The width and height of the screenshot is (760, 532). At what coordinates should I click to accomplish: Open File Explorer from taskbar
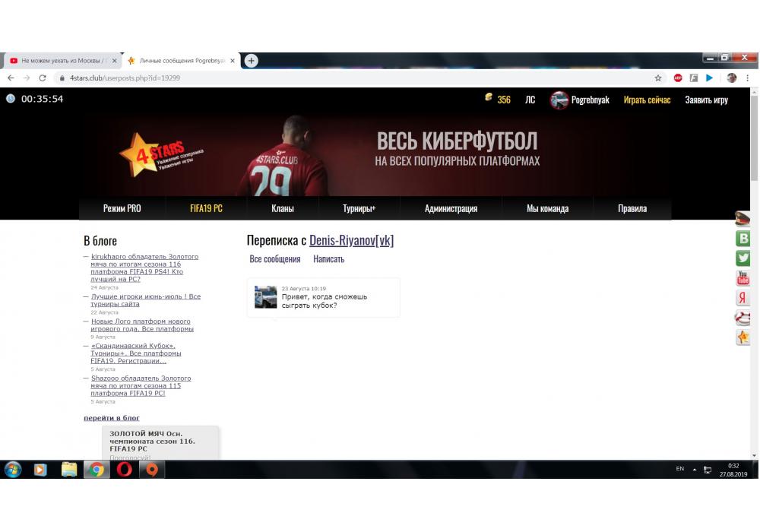point(69,470)
